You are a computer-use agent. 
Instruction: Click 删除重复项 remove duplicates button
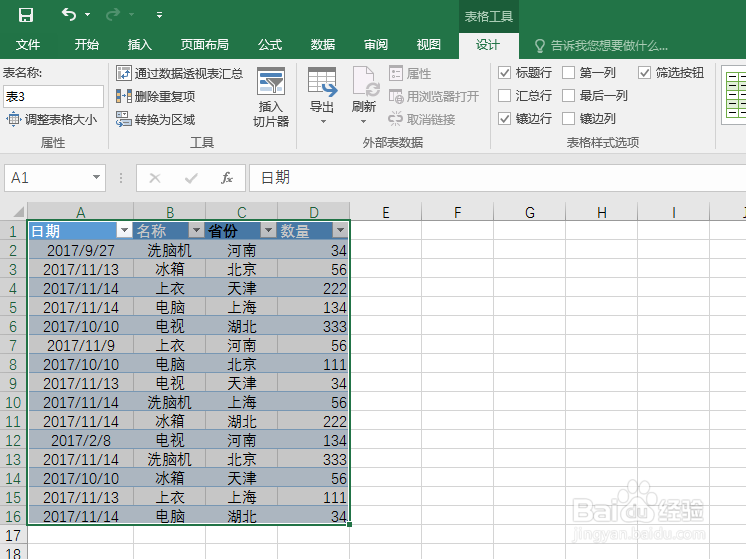tap(156, 96)
